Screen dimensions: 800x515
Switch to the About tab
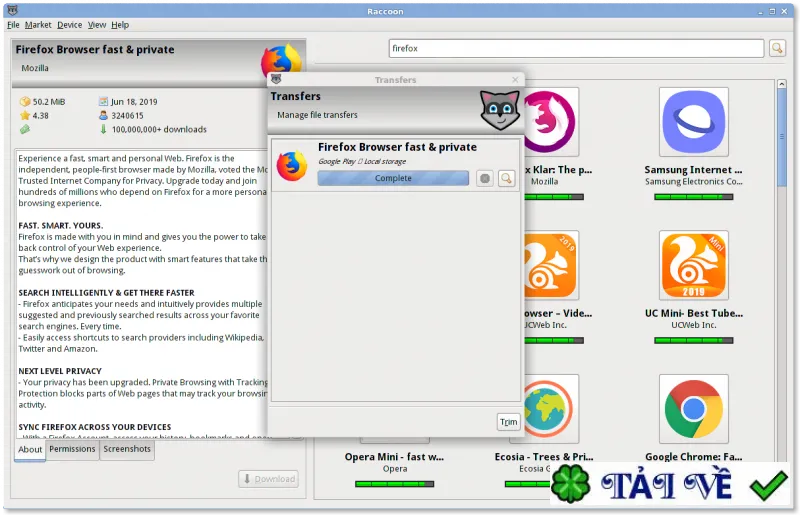tap(30, 450)
